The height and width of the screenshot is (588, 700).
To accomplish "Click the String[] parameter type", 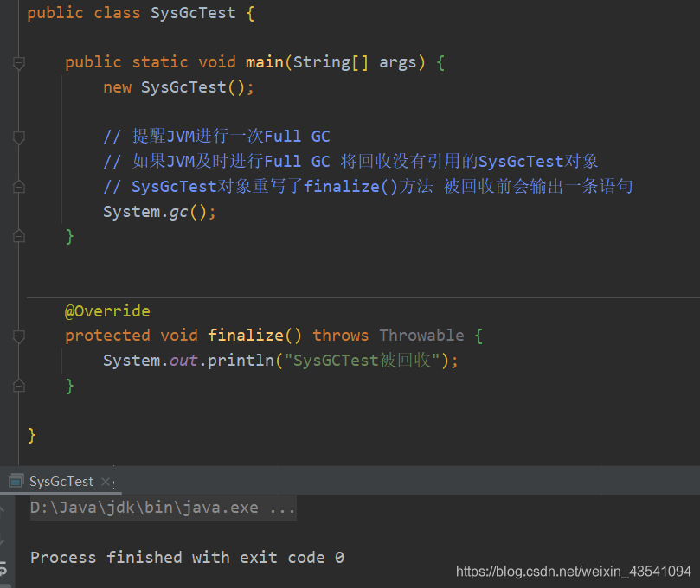I will 331,62.
